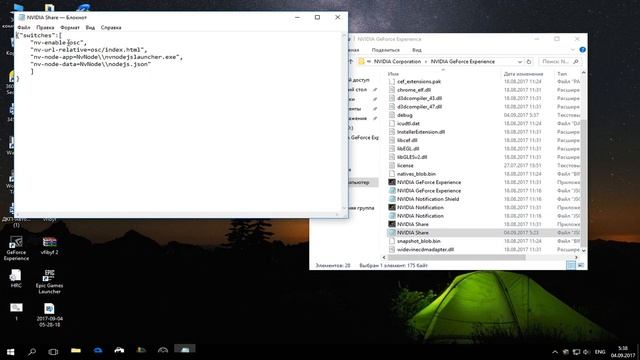Select the HRC desktop icon
This screenshot has height=360, width=640.
16,279
